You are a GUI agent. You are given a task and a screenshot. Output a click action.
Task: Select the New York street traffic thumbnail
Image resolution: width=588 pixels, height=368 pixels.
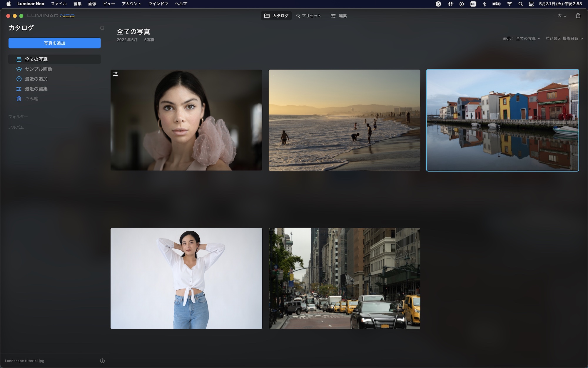(344, 278)
